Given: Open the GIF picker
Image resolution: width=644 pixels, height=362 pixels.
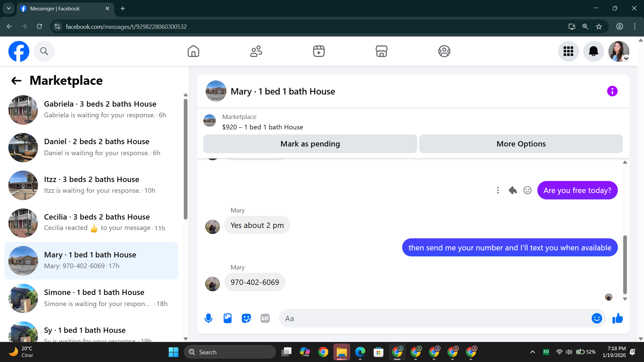Looking at the screenshot, I should pos(265,318).
